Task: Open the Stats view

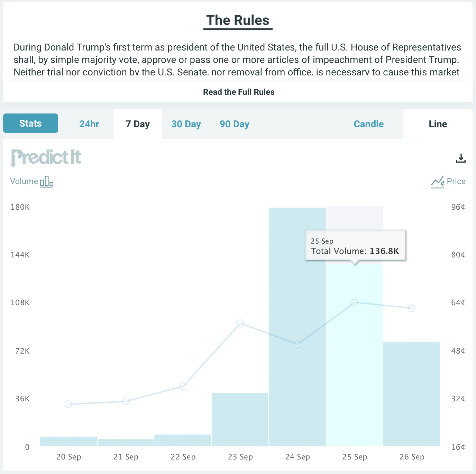Action: tap(30, 123)
